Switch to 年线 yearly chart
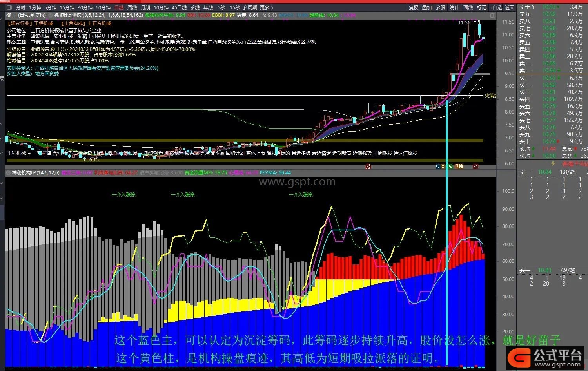 click(208, 7)
